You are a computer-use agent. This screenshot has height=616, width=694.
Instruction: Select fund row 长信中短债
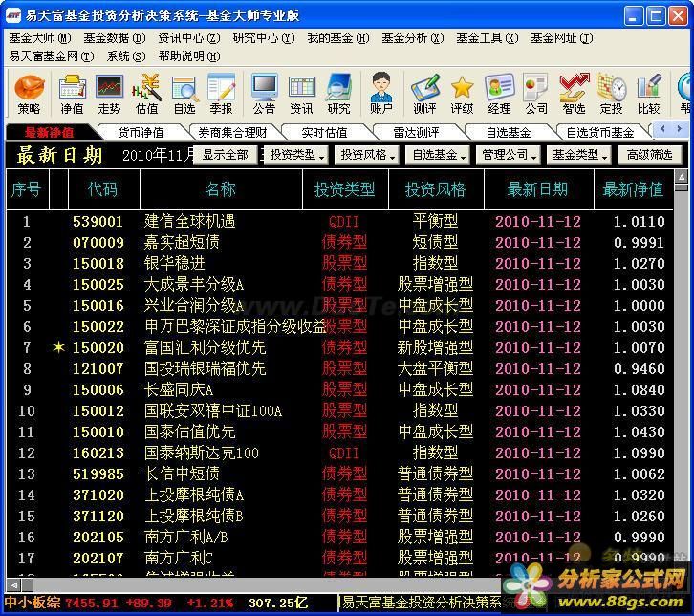tap(339, 473)
